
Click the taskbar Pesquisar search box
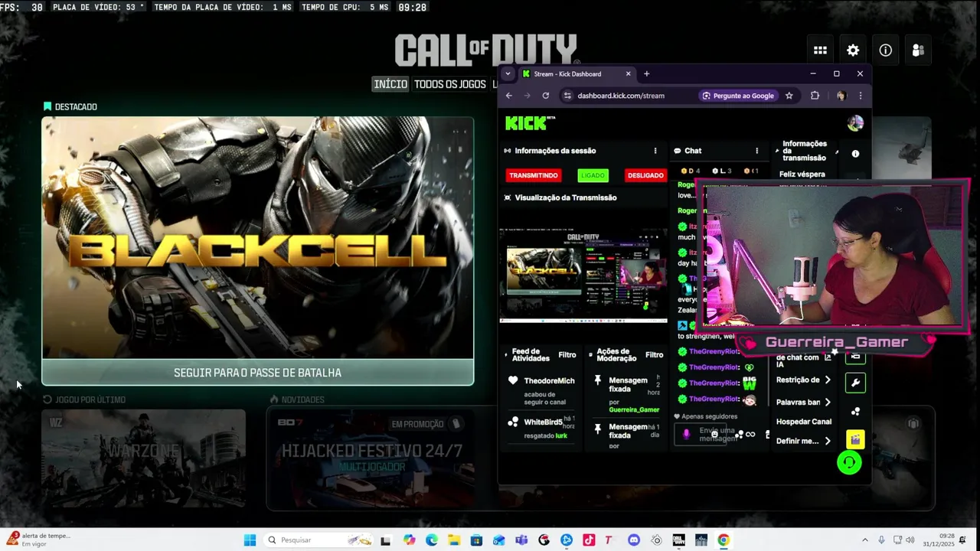tap(318, 540)
